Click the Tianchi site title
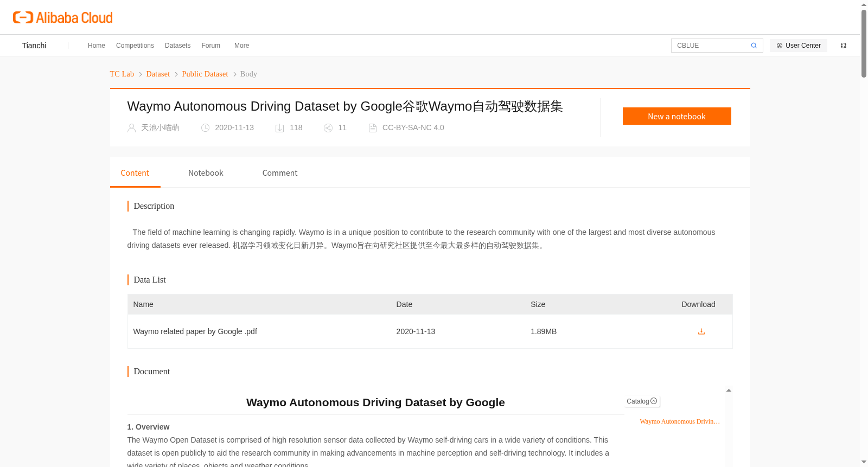Viewport: 868px width, 467px height. (34, 46)
